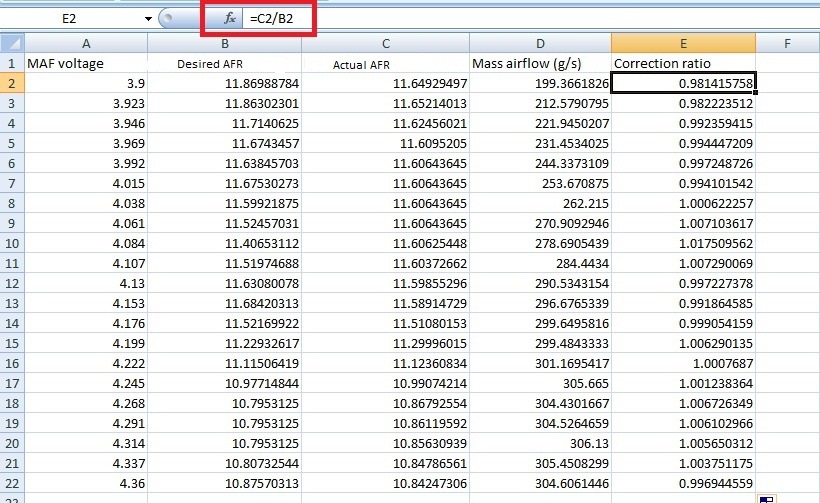The width and height of the screenshot is (820, 503).
Task: Click the 'MAF voltage' header cell
Action: tap(86, 63)
